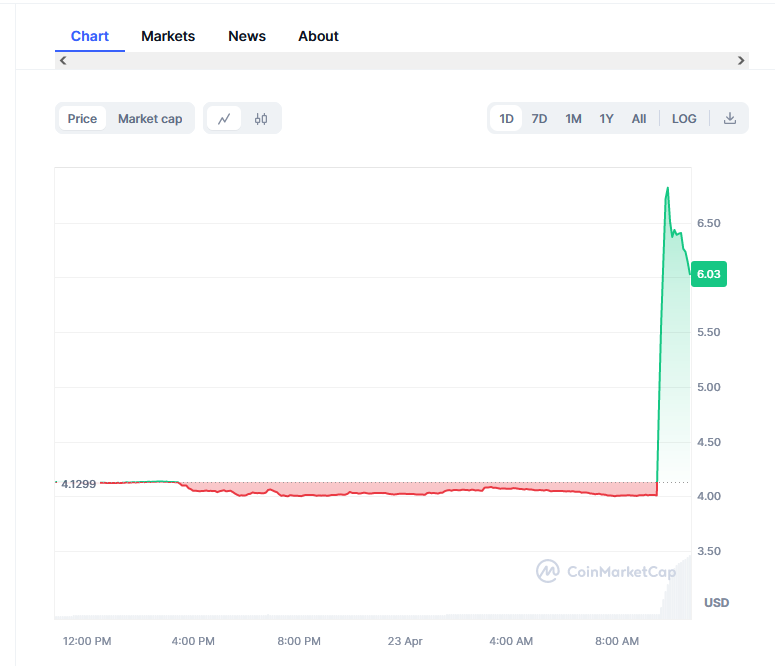775x666 pixels.
Task: Click the 4.50 price axis label
Action: pos(709,442)
